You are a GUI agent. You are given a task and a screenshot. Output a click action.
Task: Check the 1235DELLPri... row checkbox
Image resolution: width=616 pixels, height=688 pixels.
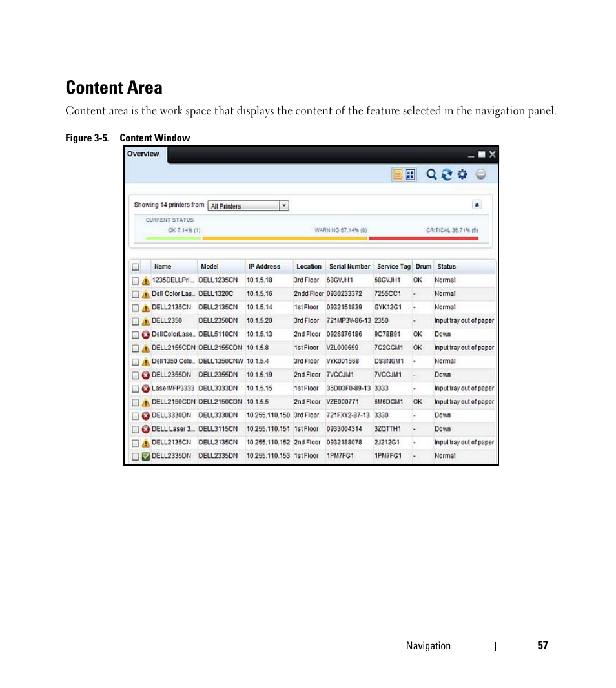point(136,280)
